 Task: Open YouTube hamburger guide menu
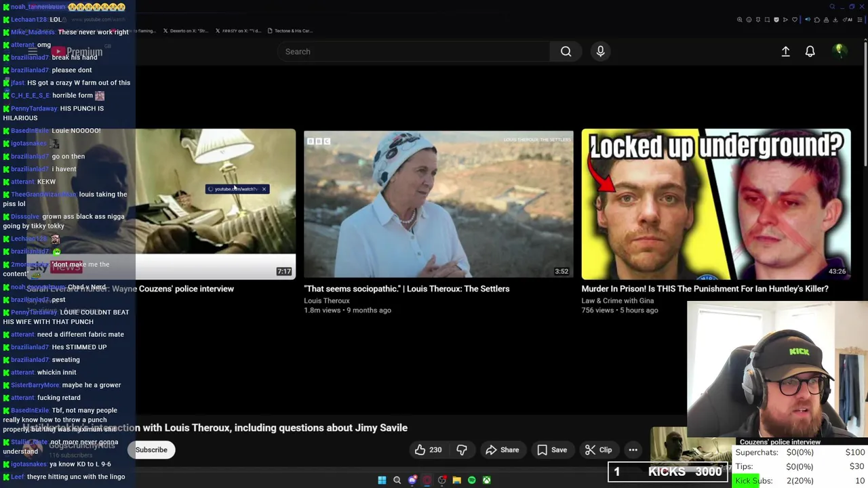[33, 52]
